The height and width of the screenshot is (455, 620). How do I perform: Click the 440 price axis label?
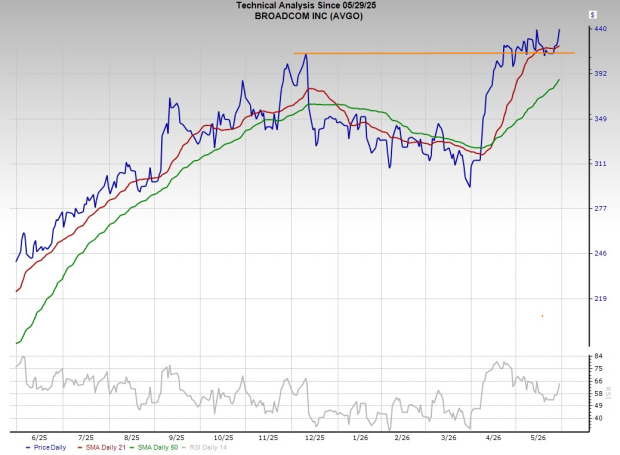[x=600, y=29]
